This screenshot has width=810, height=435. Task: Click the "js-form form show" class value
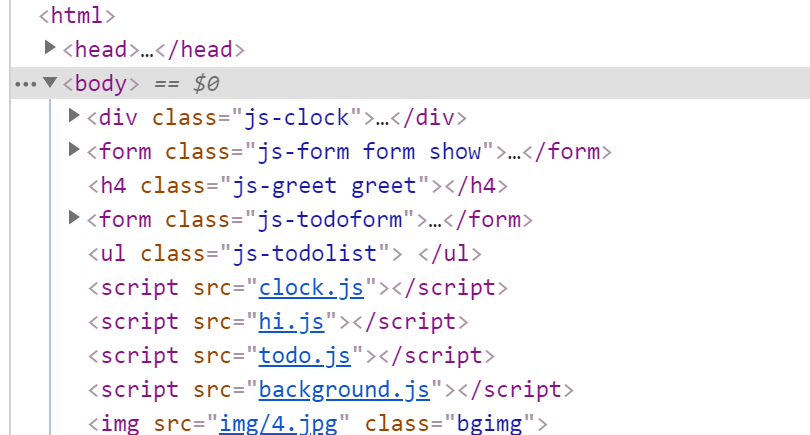369,152
